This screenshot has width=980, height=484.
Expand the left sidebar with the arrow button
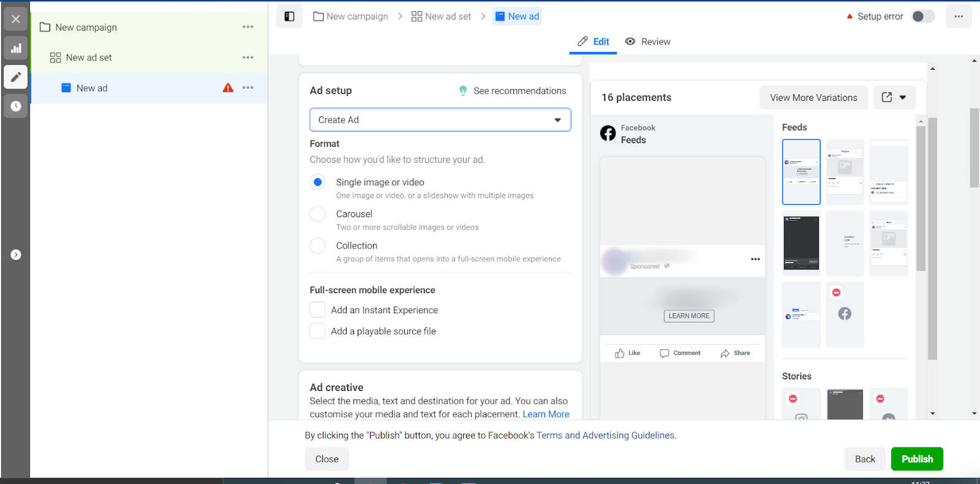coord(16,255)
